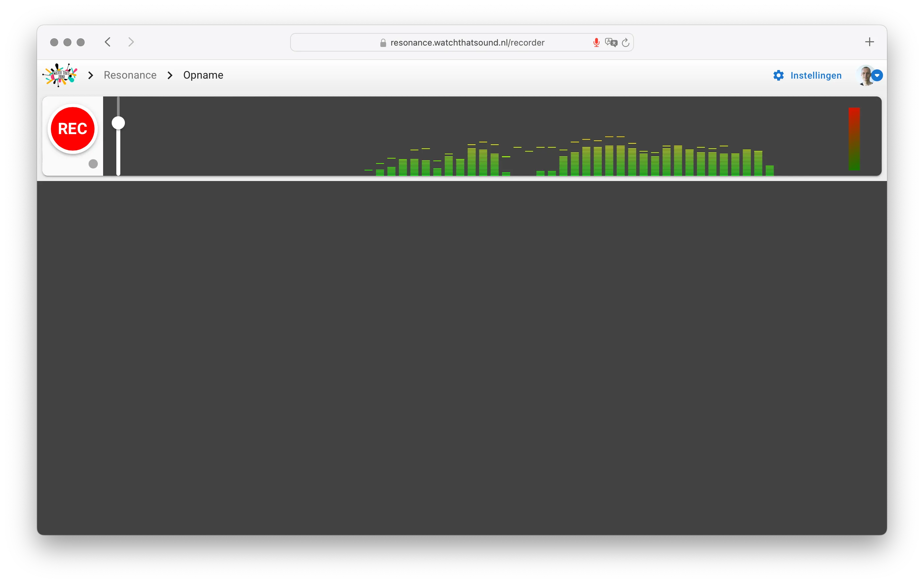Viewport: 924px width, 584px height.
Task: Click the red-green level meter bar
Action: point(854,139)
